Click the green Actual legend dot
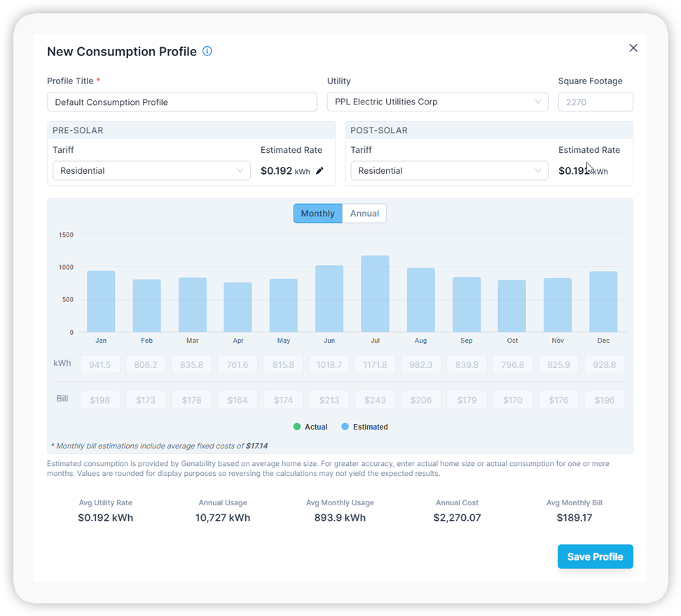Viewport: 681px width, 616px height. click(x=297, y=426)
